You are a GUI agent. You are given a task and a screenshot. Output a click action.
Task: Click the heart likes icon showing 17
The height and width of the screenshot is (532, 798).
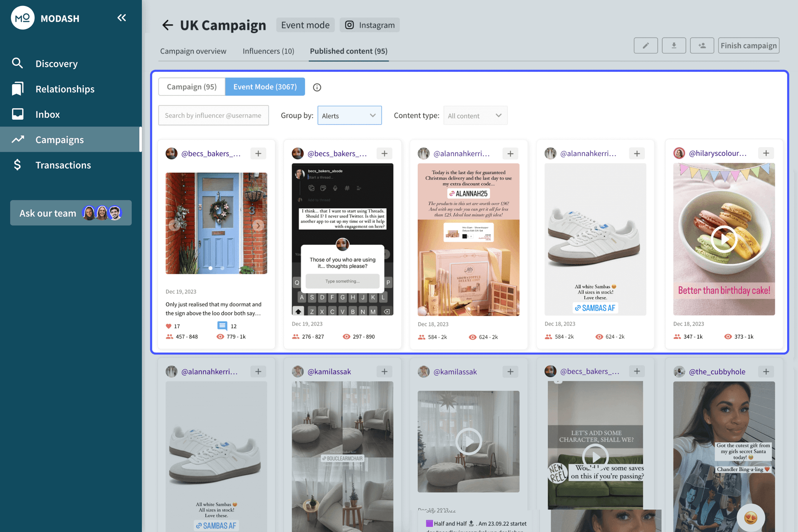pyautogui.click(x=168, y=326)
